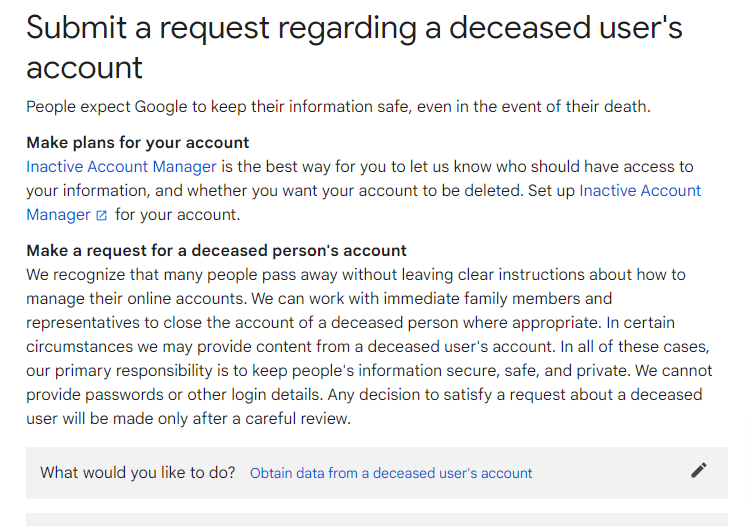
Task: Click the pencil edit icon
Action: 699,471
